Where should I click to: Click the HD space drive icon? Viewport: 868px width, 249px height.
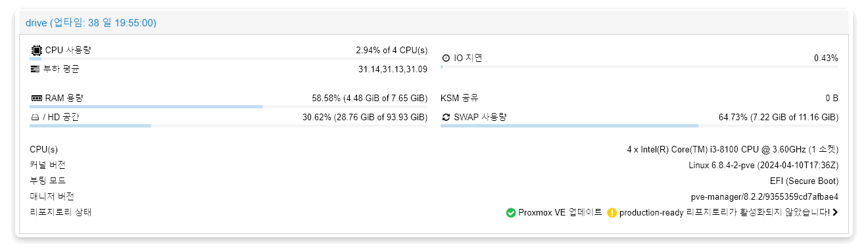click(35, 118)
